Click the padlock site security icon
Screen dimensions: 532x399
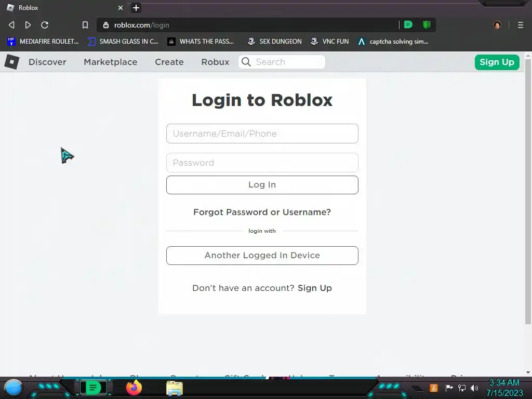point(106,25)
